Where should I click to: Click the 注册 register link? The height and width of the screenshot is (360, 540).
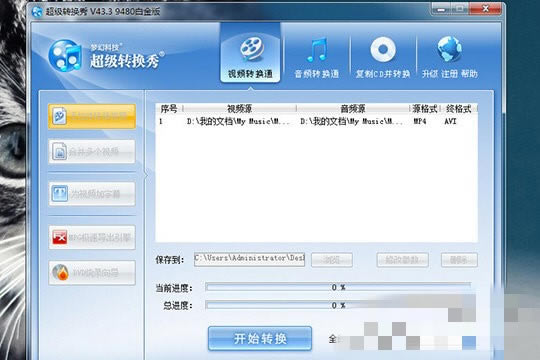[449, 74]
